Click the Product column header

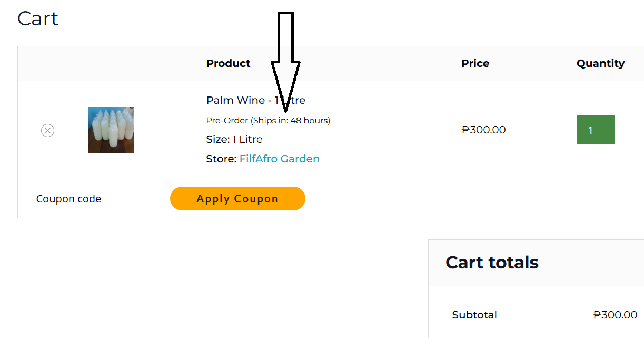tap(228, 63)
